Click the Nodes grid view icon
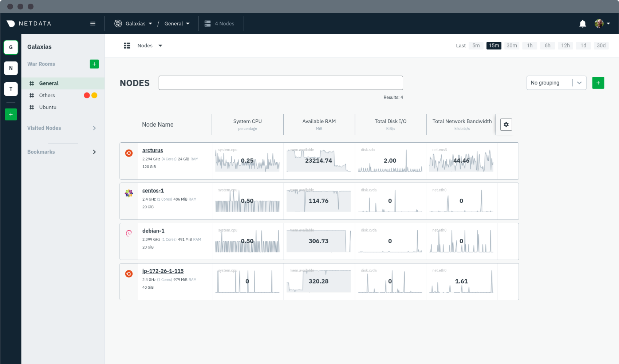This screenshot has height=364, width=619. (x=127, y=45)
